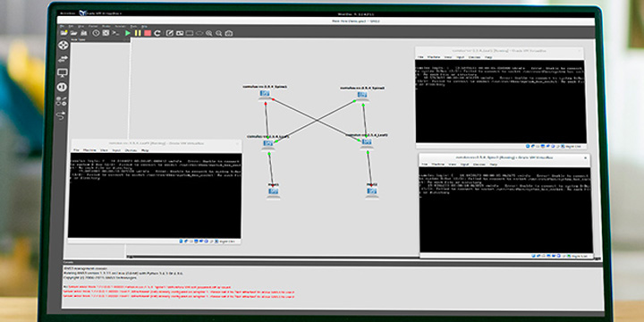
Task: Click the zoom in magnifier icon
Action: coord(209,33)
